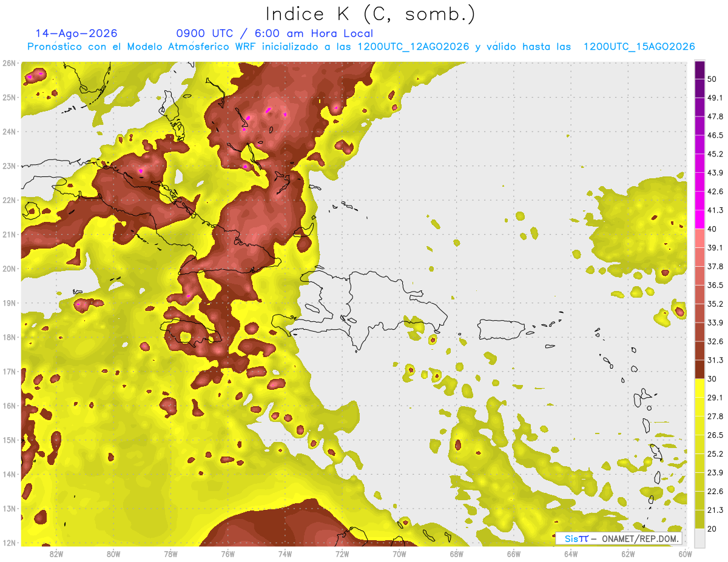Click the '76W' longitude label
This screenshot has width=728, height=562.
click(x=227, y=554)
